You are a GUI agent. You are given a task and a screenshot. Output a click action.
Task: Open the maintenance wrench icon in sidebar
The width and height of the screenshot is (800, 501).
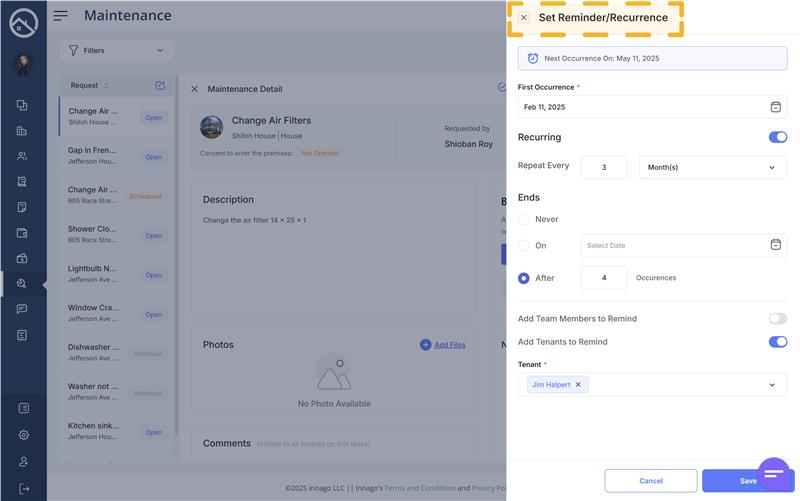(22, 283)
